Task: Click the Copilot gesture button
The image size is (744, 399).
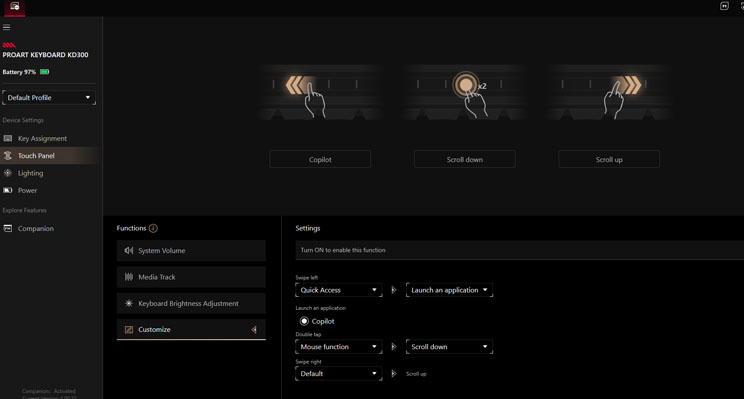Action: pos(320,159)
